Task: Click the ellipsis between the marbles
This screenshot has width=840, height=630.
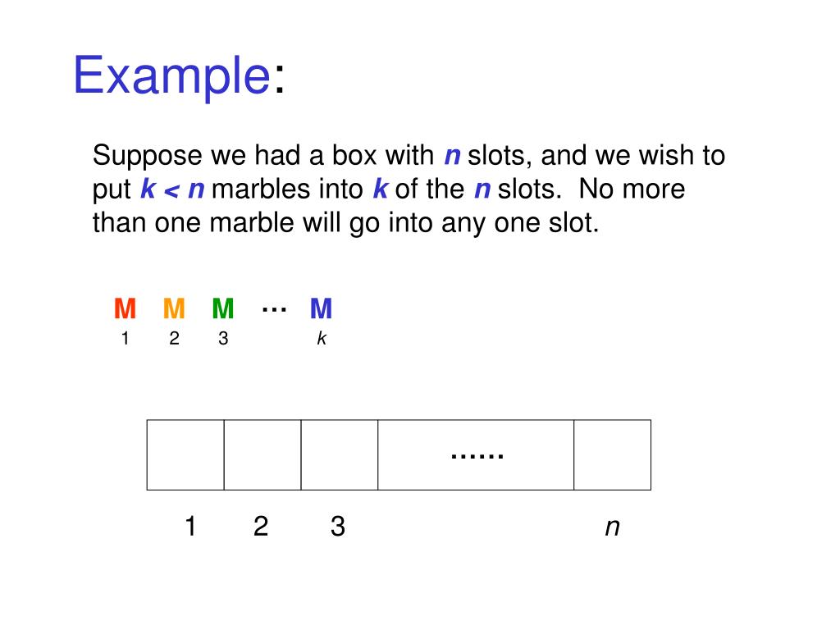Action: tap(274, 309)
